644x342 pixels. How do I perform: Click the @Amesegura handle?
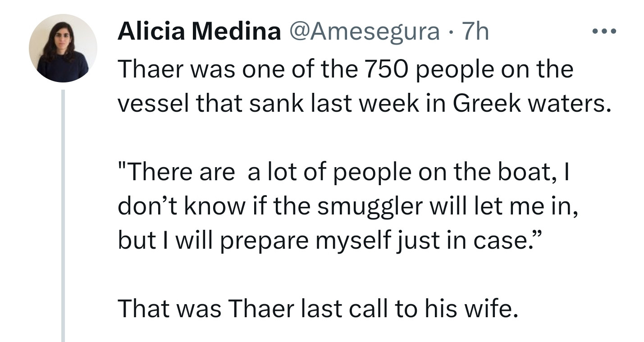364,32
